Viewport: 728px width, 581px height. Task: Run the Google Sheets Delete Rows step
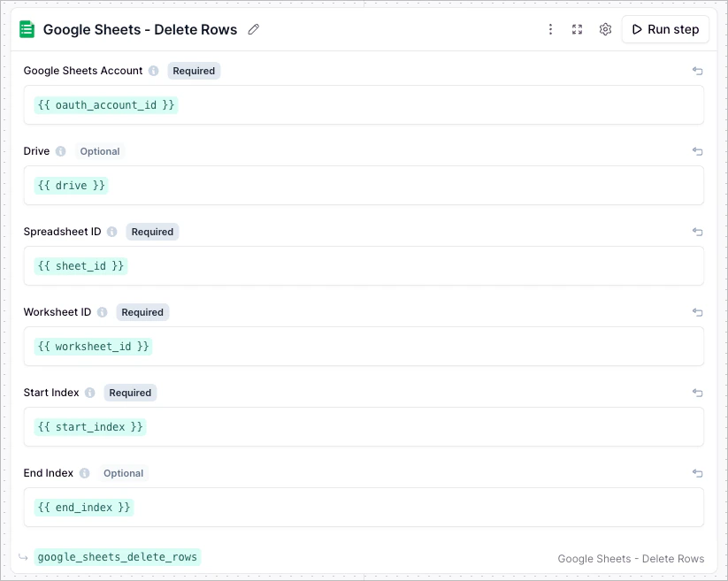click(665, 29)
